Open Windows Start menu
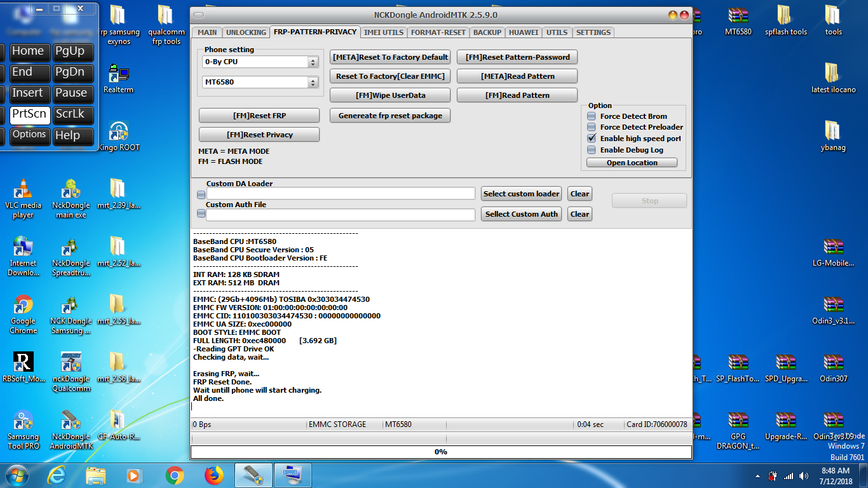Viewport: 868px width, 488px height. click(17, 475)
